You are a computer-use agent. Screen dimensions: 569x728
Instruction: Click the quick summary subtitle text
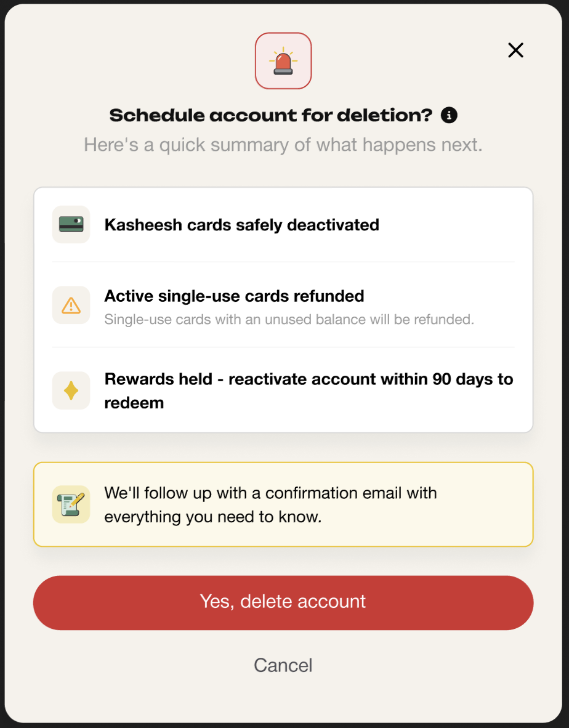283,145
